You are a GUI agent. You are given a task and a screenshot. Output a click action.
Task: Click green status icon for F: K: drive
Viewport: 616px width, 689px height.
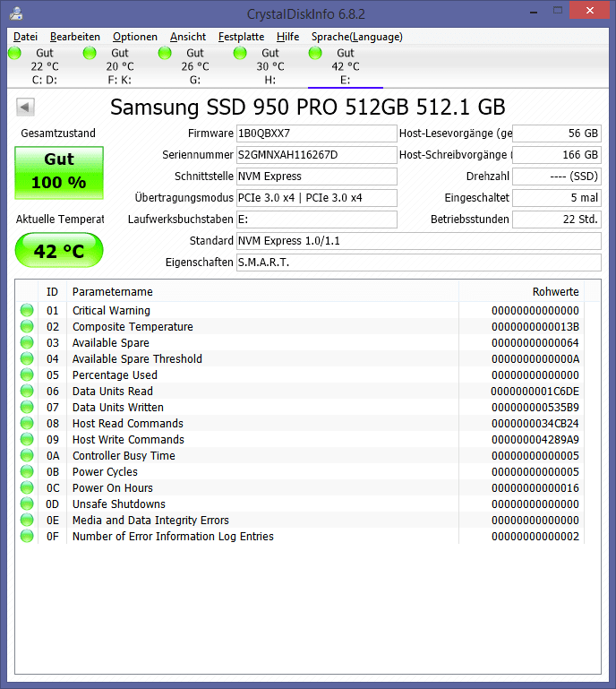[90, 53]
